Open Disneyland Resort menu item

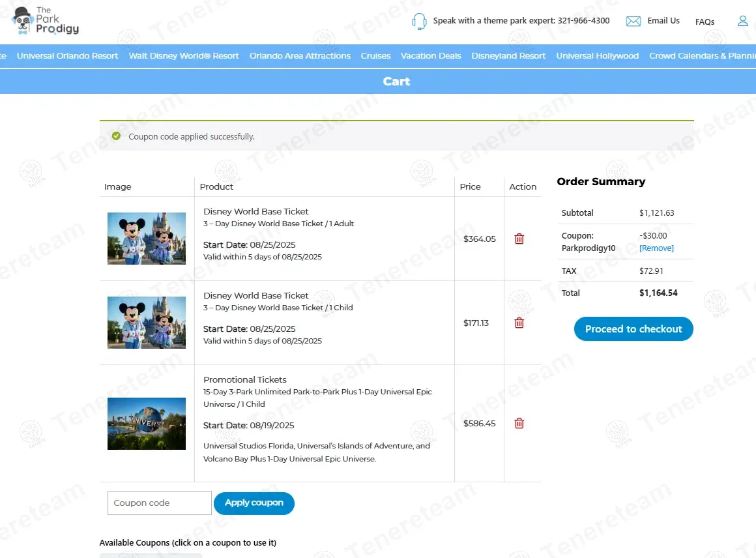point(508,56)
